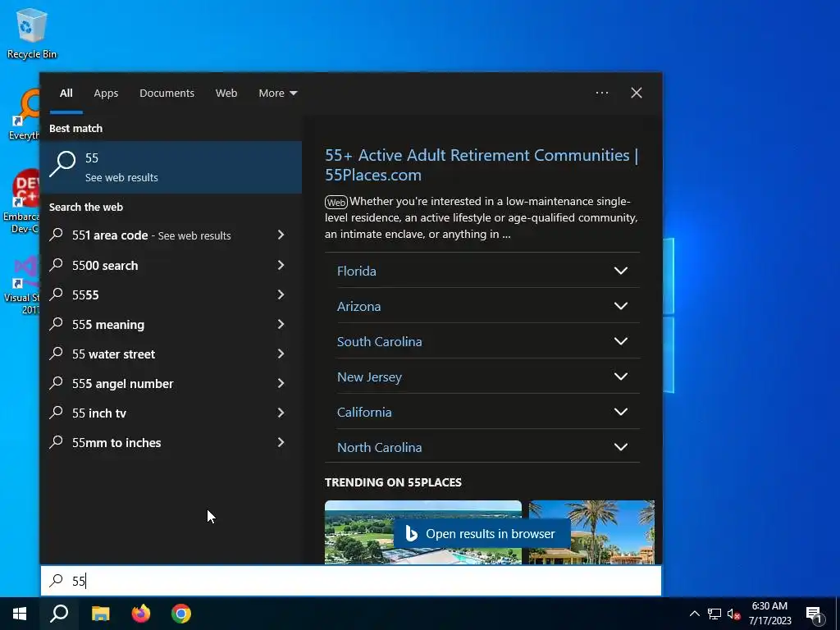Click the magnifier icon beside 5555
Image resolution: width=840 pixels, height=630 pixels.
[57, 294]
